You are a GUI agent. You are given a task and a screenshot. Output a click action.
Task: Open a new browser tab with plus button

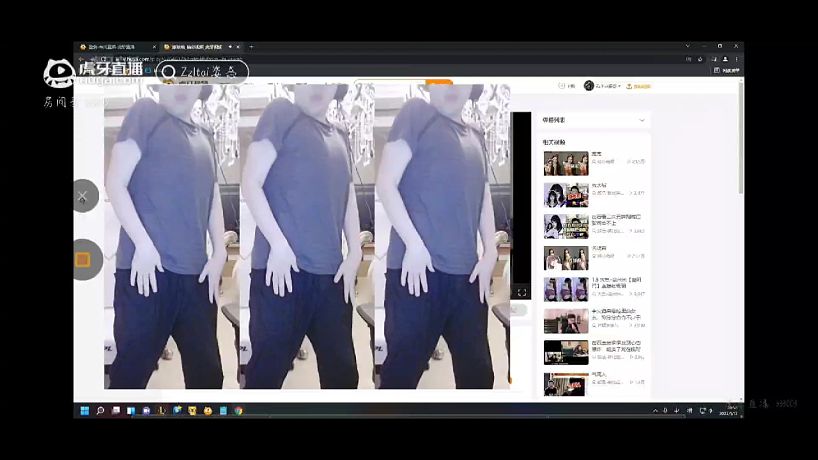tap(251, 47)
